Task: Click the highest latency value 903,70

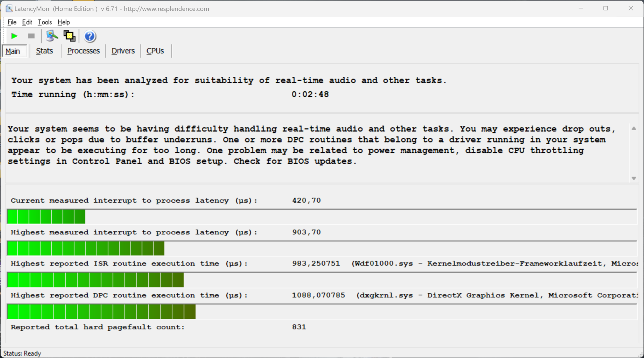Action: pyautogui.click(x=306, y=232)
